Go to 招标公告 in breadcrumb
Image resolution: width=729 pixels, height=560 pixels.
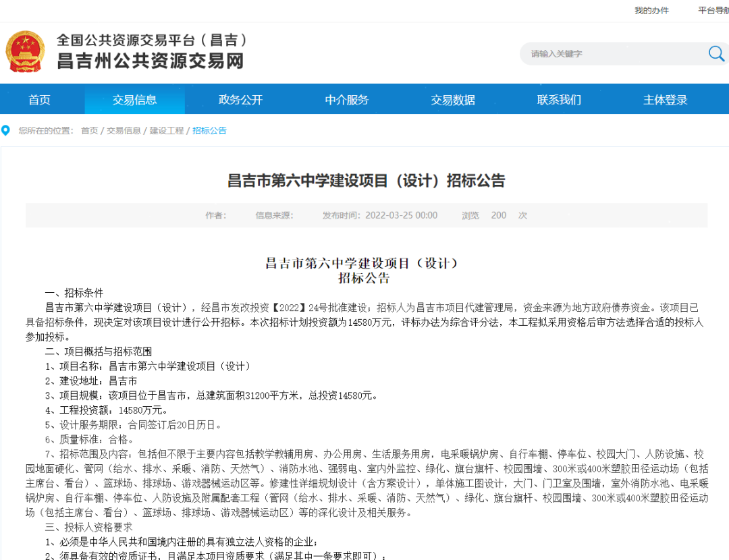209,131
